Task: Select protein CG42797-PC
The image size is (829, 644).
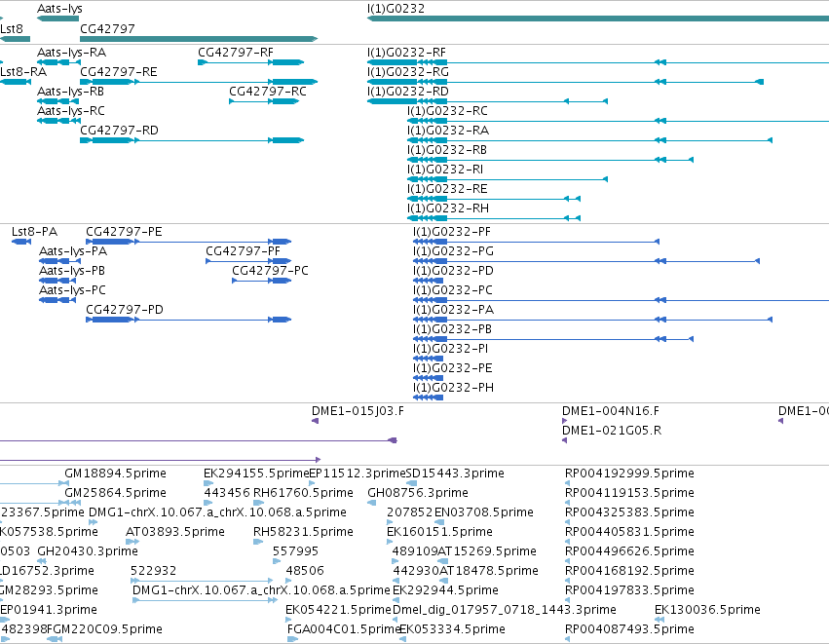Action: coord(262,281)
